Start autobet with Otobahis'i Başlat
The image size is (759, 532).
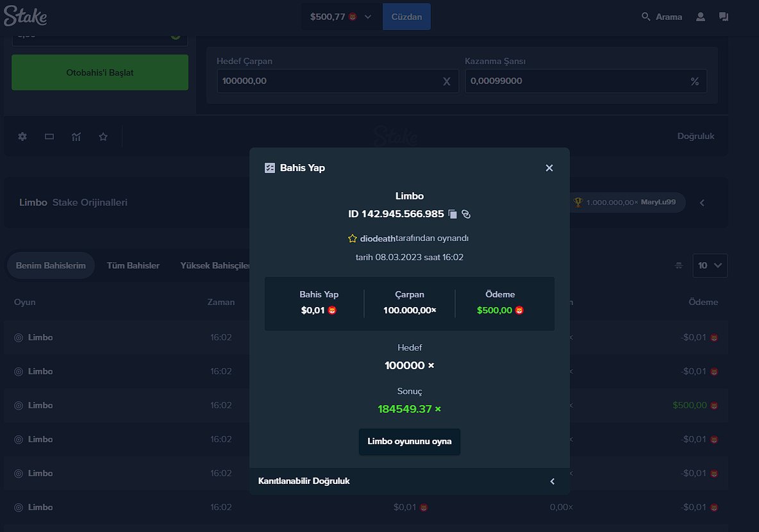pos(100,72)
